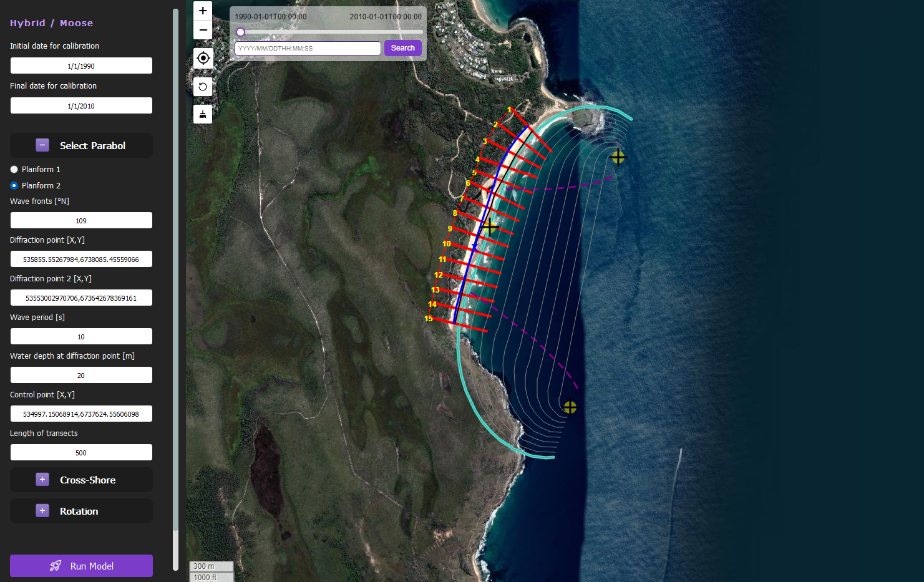Screen dimensions: 924x582
Task: Click the clear broom icon
Action: pos(203,114)
